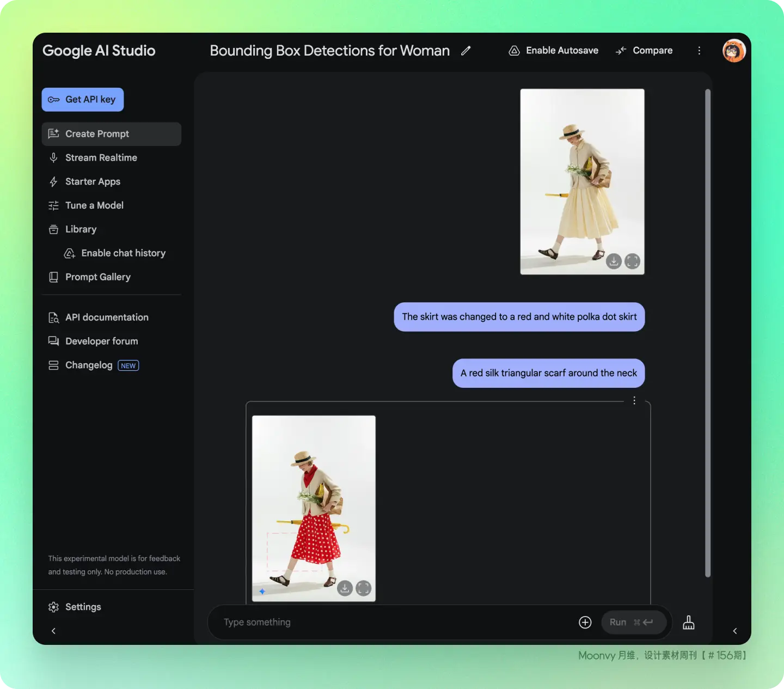This screenshot has height=689, width=784.
Task: Open the user profile avatar
Action: point(733,51)
